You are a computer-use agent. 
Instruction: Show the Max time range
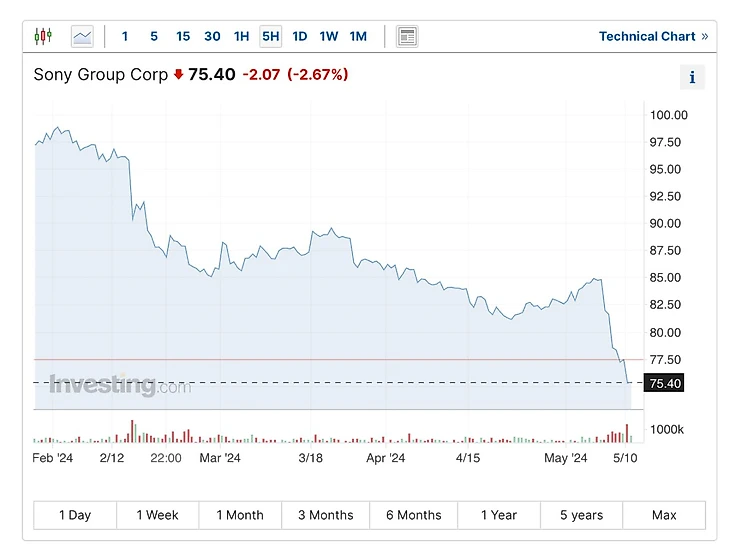click(x=664, y=515)
